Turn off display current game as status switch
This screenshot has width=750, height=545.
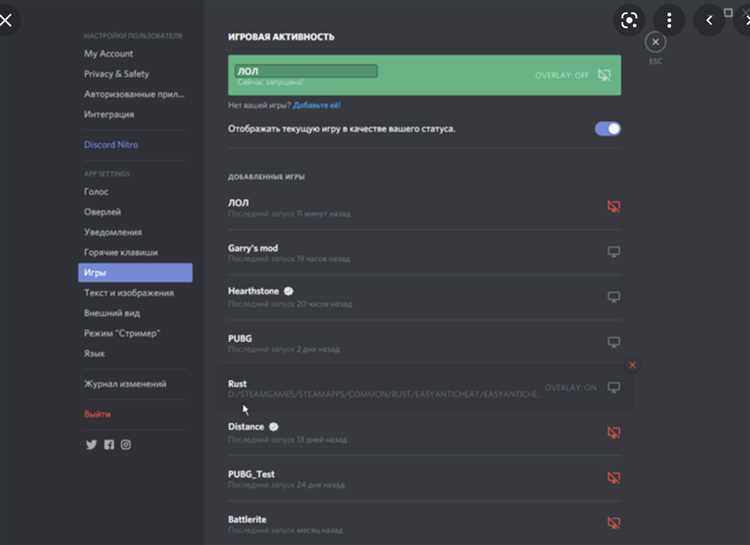pos(607,129)
